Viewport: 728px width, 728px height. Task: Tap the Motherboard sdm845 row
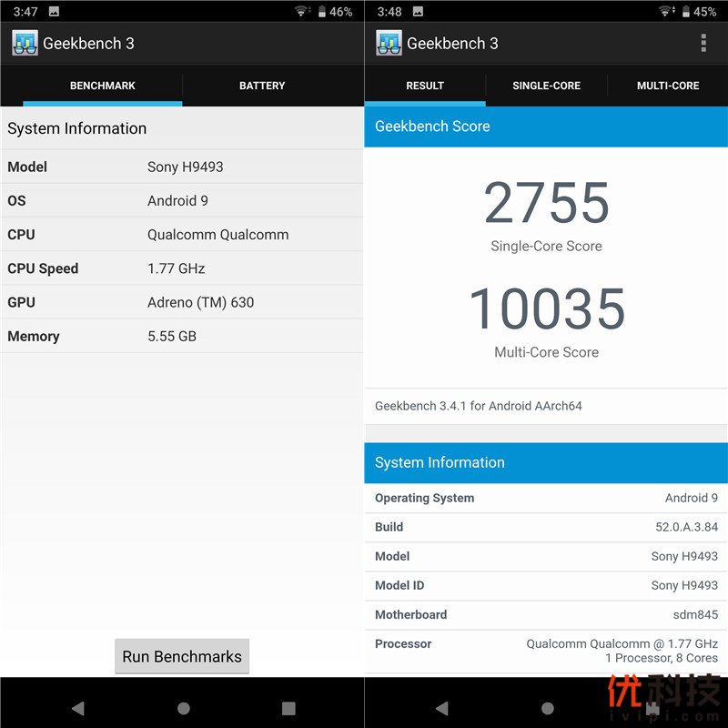pyautogui.click(x=546, y=614)
